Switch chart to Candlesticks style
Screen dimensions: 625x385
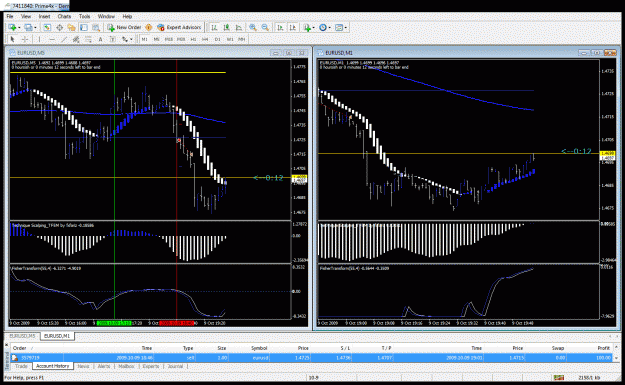(x=226, y=28)
